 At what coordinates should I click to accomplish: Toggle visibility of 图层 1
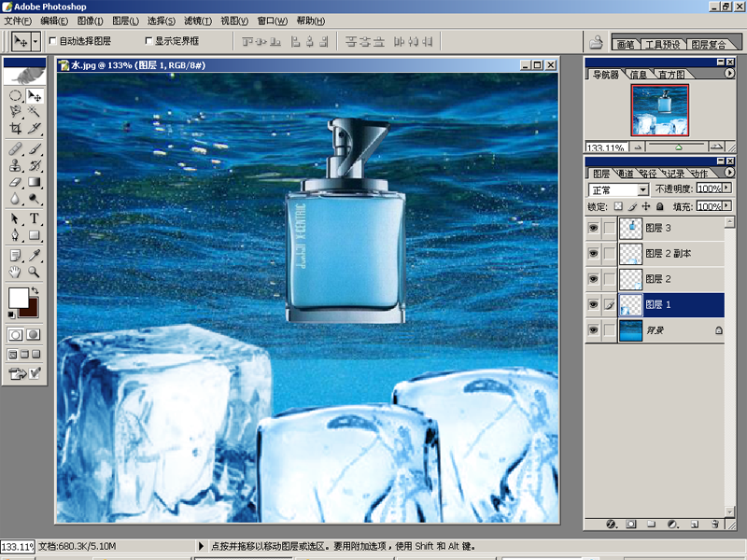[593, 304]
